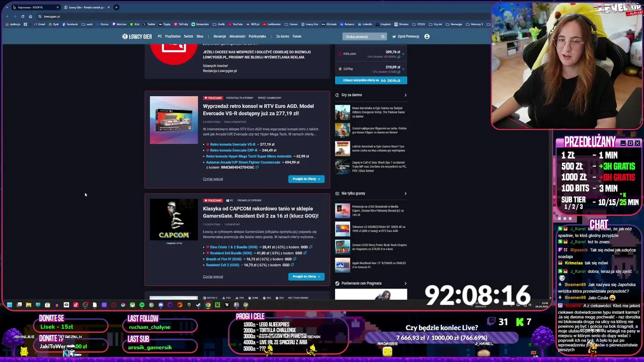
Task: Copy GGD code next to Resident Evil Bundle
Action: click(305, 253)
